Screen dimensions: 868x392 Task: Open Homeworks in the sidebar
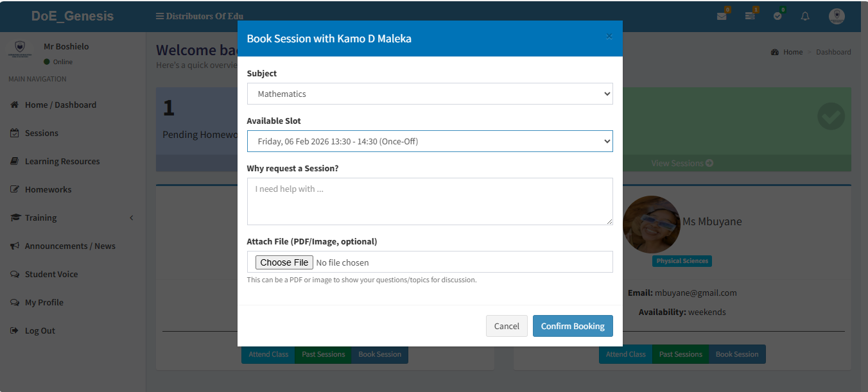tap(48, 189)
